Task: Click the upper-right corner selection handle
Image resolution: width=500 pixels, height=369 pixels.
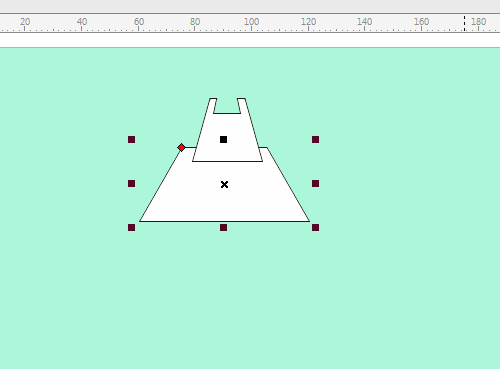Action: point(316,139)
